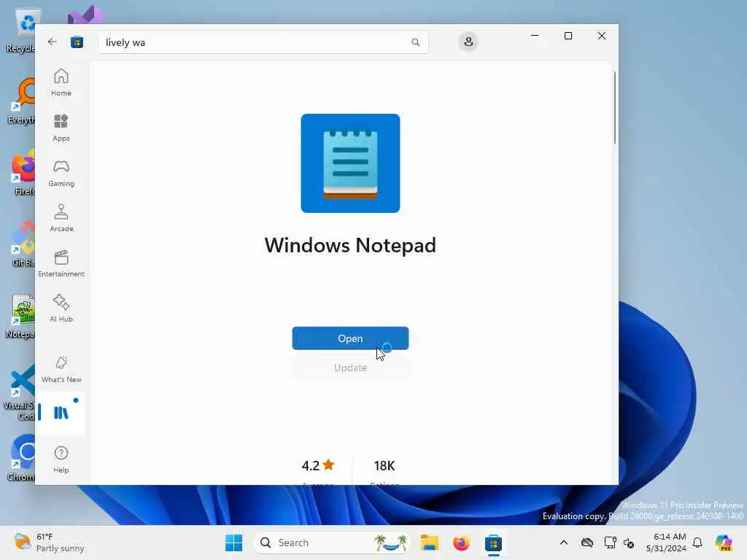
Task: Click the cloud sync tray icon
Action: pyautogui.click(x=587, y=542)
